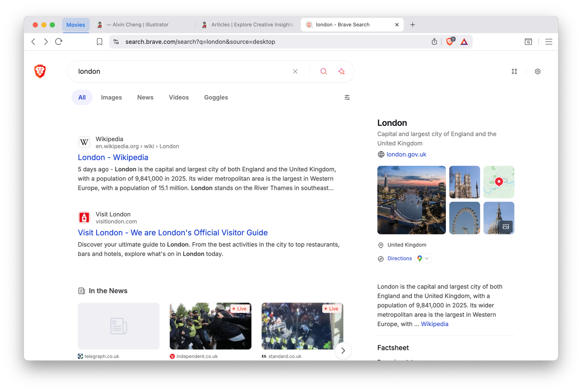This screenshot has width=582, height=392.
Task: Switch to the Images results tab
Action: [111, 97]
